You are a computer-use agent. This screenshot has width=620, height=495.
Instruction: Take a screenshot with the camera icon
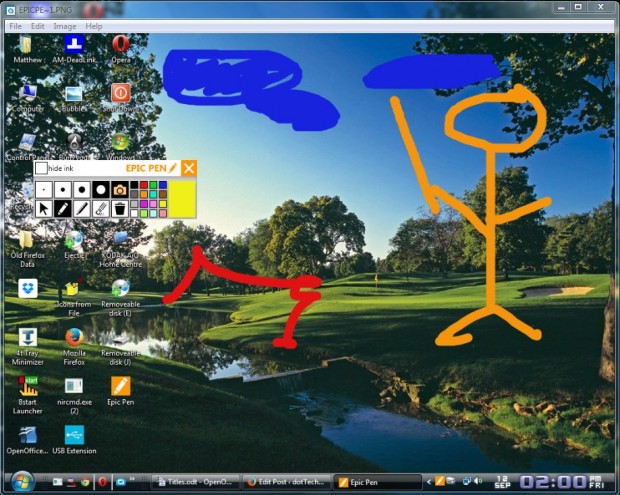pyautogui.click(x=119, y=190)
